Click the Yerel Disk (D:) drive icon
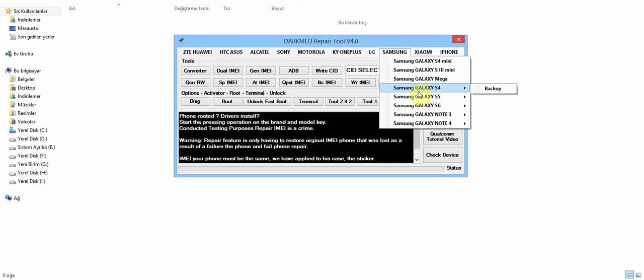The height and width of the screenshot is (280, 644). pyautogui.click(x=13, y=139)
